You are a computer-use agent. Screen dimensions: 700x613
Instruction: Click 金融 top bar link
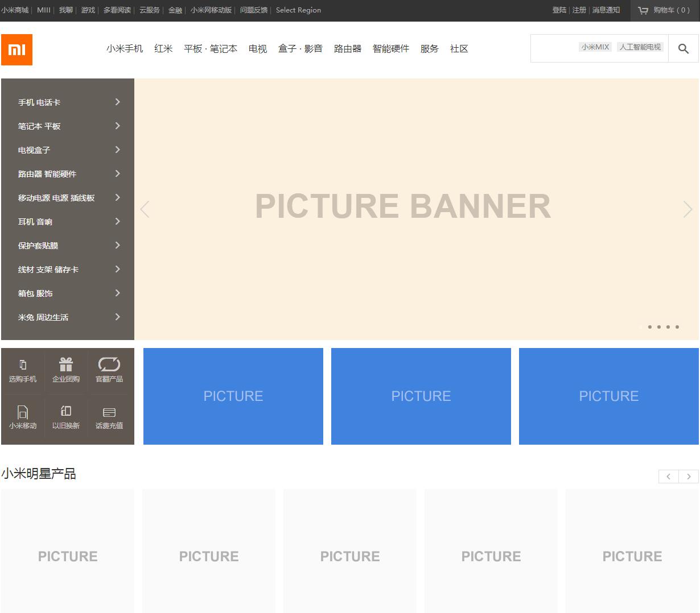tap(175, 10)
